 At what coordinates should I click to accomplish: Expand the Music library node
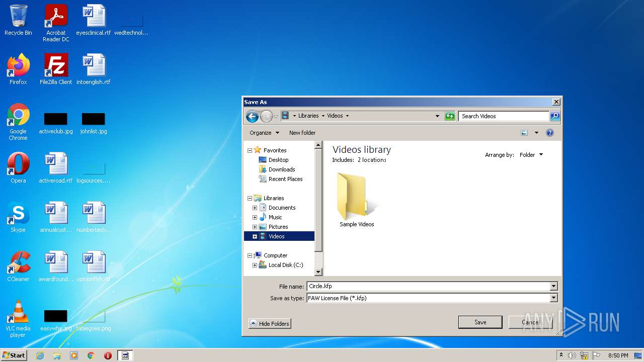(255, 217)
